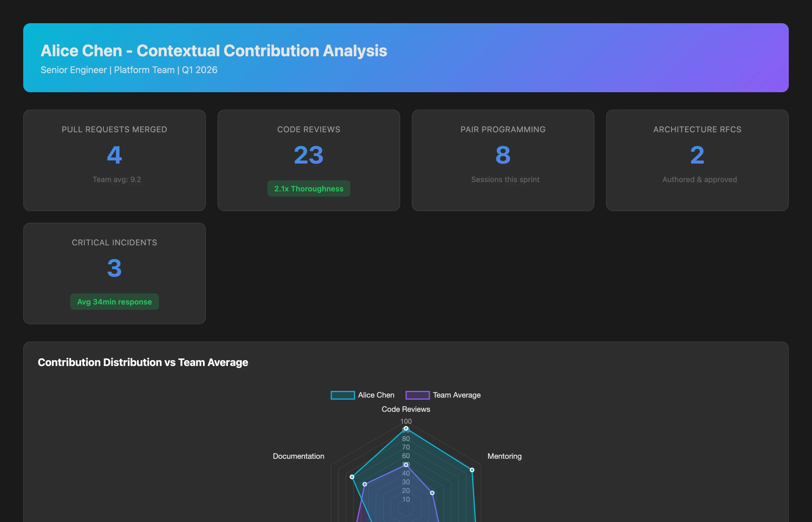Select the Architecture RFCs value 2

coord(697,155)
